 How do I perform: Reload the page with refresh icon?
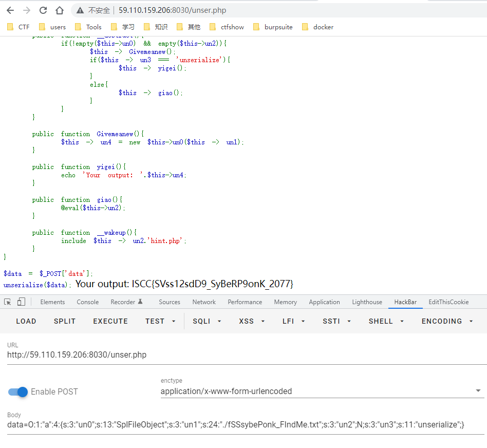(43, 10)
